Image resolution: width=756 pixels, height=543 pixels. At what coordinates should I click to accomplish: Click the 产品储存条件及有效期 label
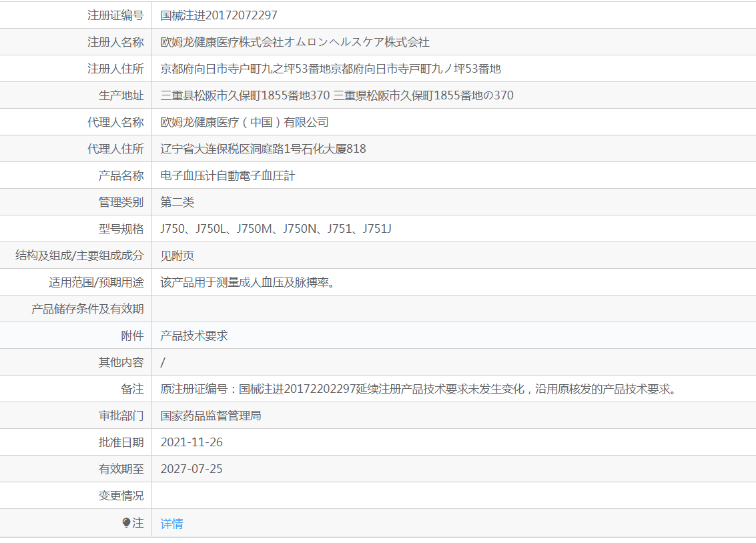[x=88, y=309]
